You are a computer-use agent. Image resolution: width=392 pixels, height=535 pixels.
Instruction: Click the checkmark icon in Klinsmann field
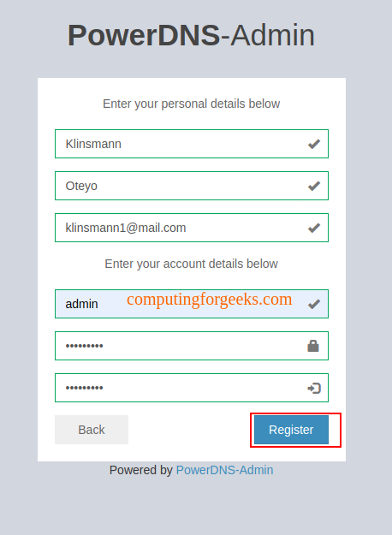point(314,144)
